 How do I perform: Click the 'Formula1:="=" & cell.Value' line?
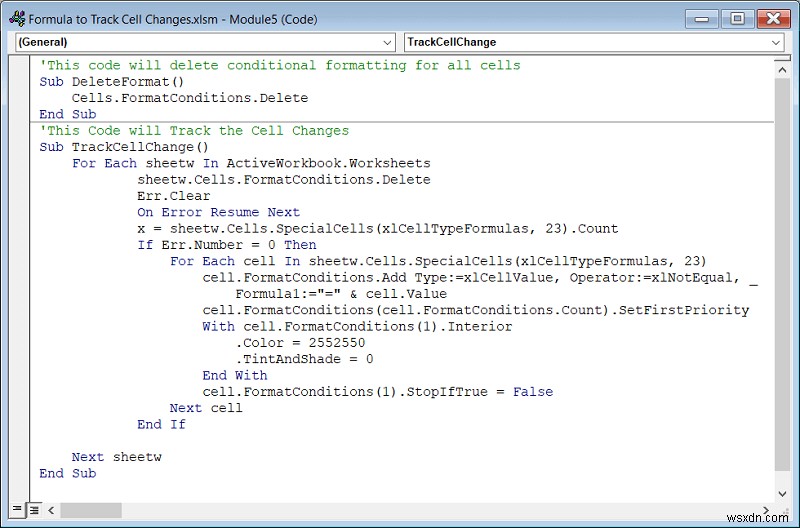341,294
